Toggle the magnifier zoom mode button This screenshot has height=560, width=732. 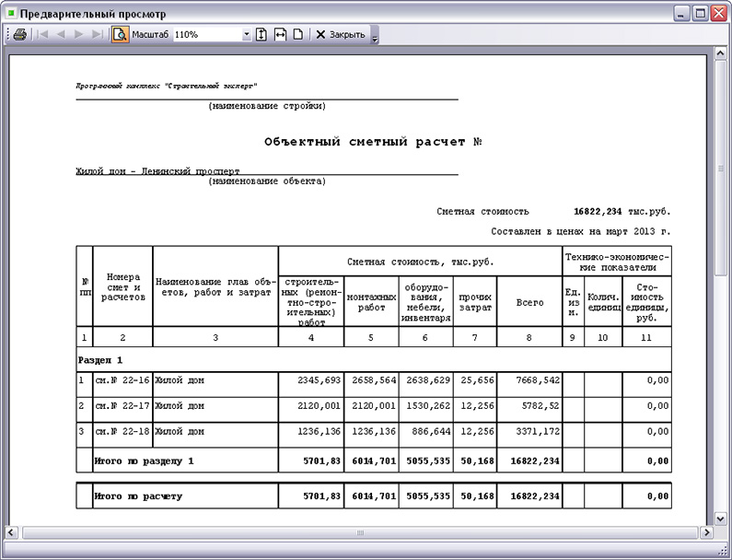[x=120, y=35]
